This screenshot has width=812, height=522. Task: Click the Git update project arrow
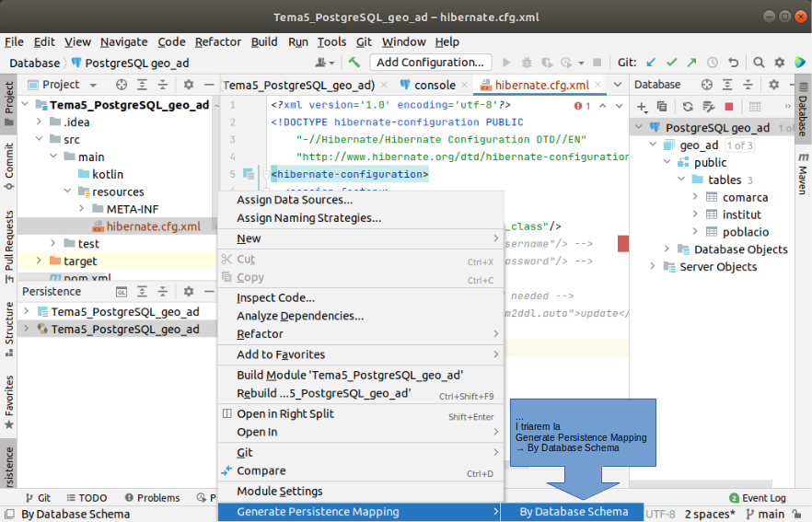[x=651, y=63]
